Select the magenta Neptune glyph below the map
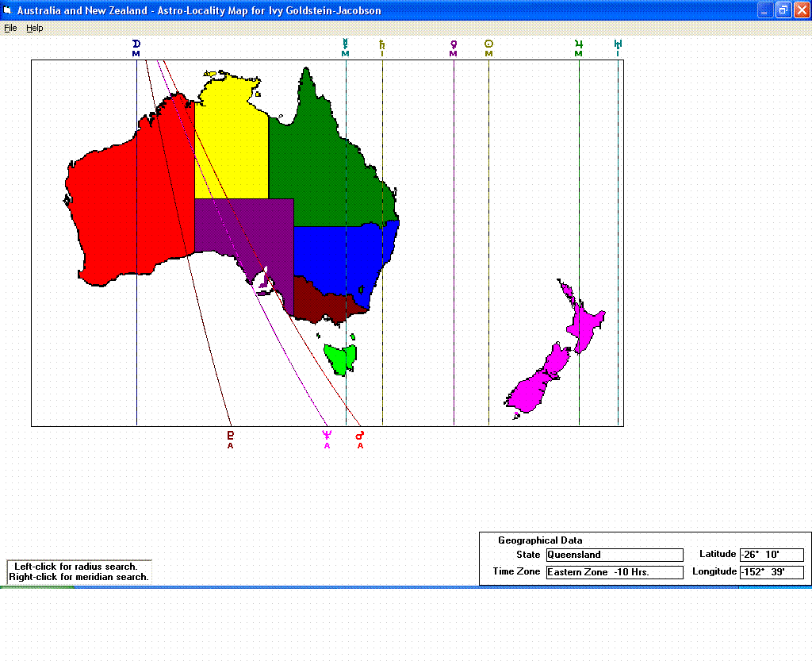Image resolution: width=812 pixels, height=665 pixels. [327, 435]
